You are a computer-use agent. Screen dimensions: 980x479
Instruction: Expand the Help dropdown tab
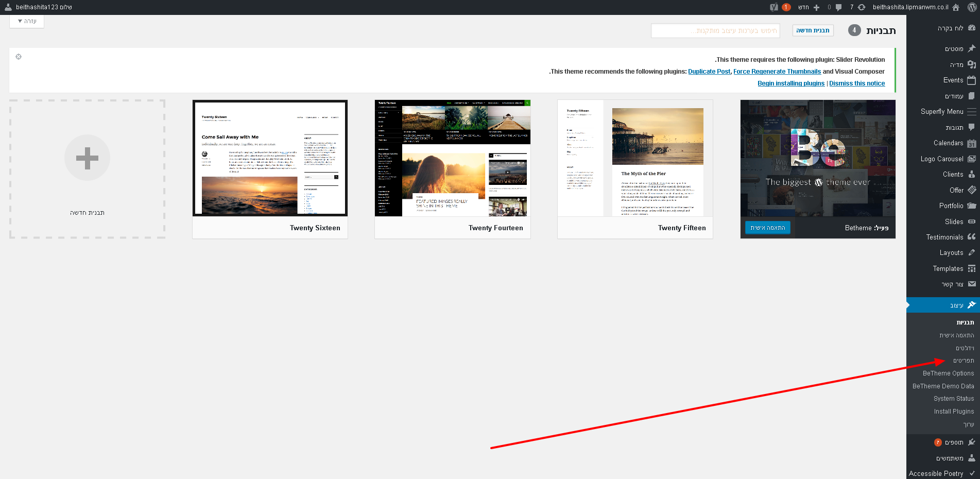click(x=27, y=21)
